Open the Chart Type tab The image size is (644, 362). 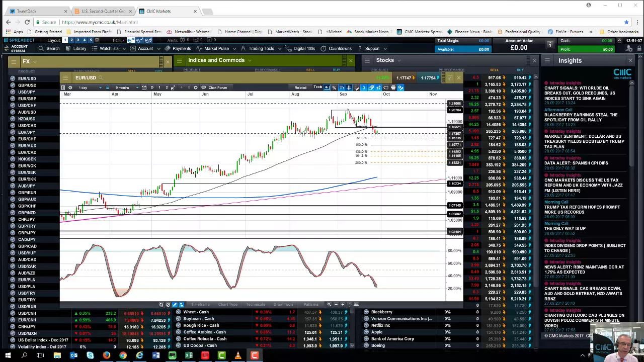(x=228, y=304)
